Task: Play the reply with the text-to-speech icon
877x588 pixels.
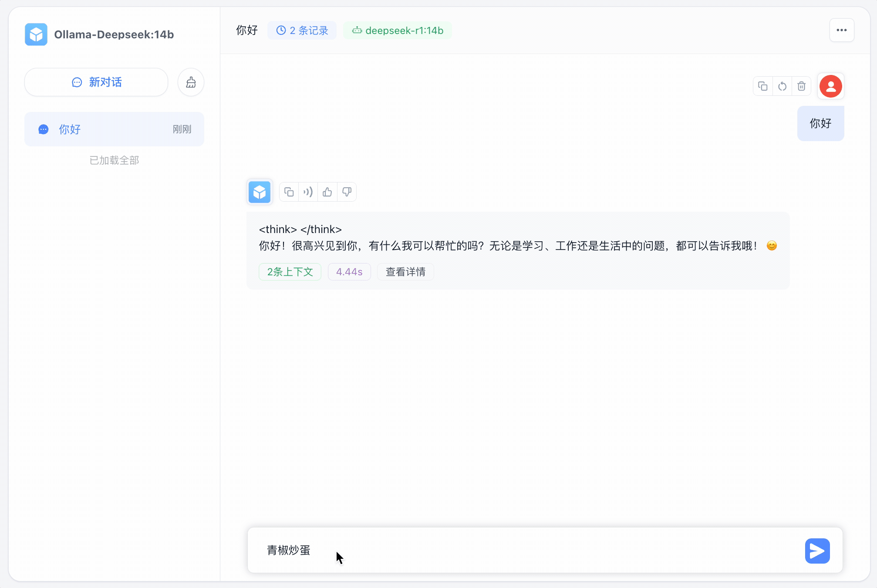Action: tap(308, 192)
